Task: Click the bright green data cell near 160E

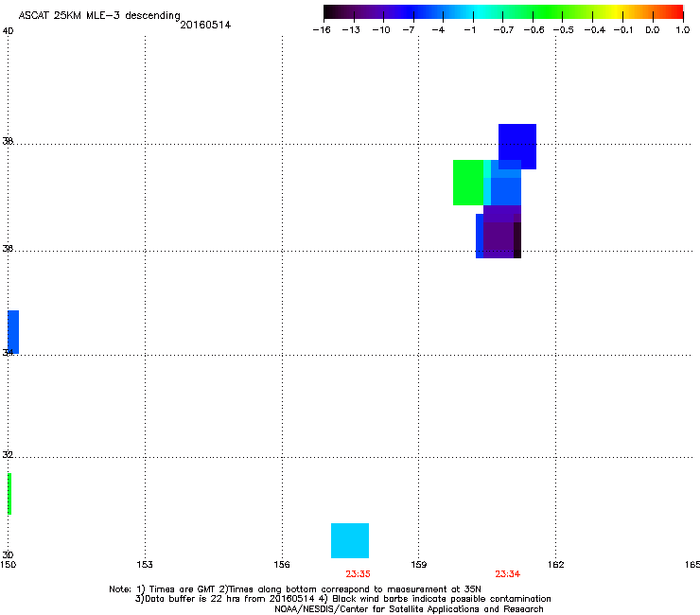Action: (x=468, y=183)
